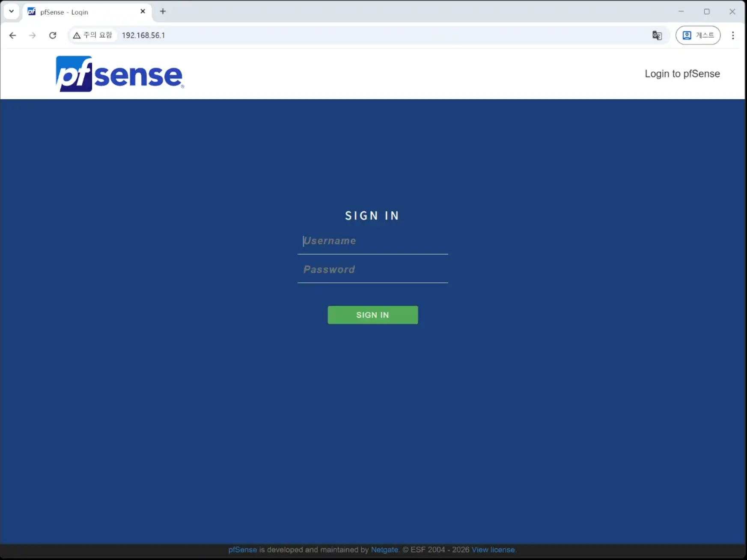Screen dimensions: 747x560
Task: Expand the tab search dropdown chevron
Action: pyautogui.click(x=12, y=12)
